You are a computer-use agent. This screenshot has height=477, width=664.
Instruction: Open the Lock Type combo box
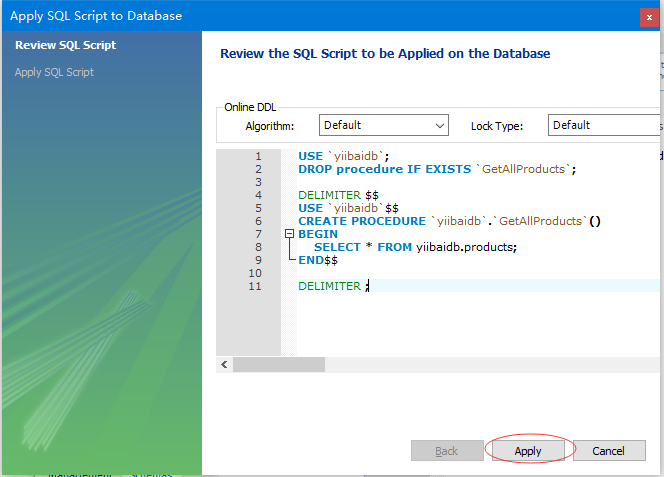click(x=606, y=125)
